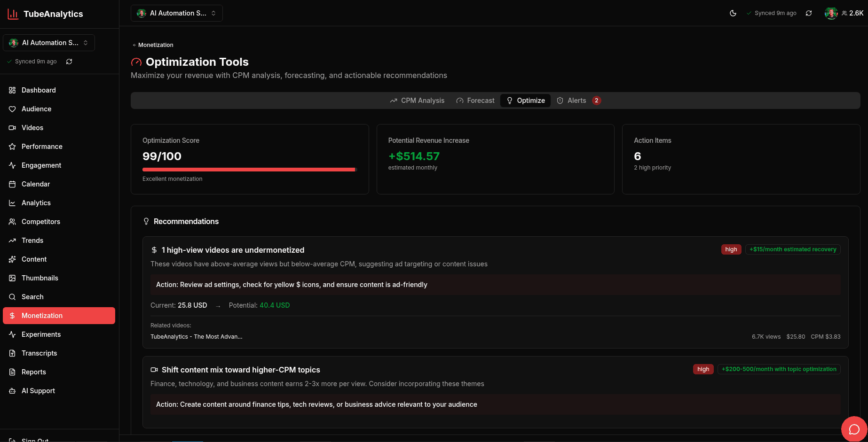Open the Videos panel via camera icon

[13, 127]
